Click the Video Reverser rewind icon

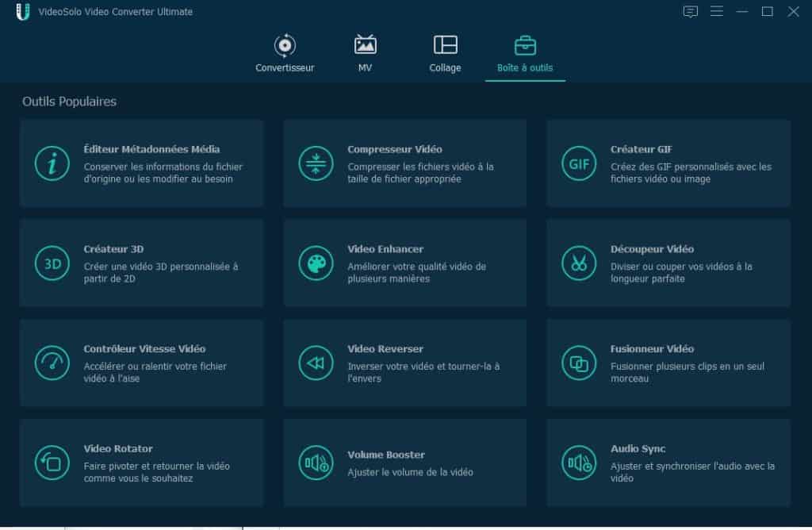(x=316, y=363)
